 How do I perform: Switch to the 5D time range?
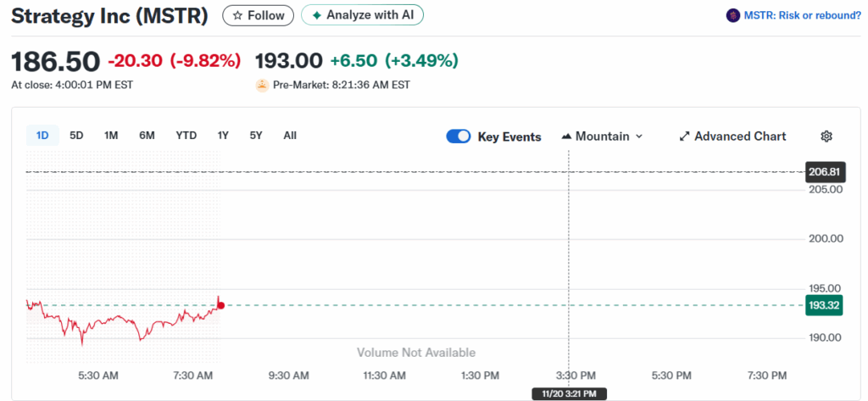pyautogui.click(x=76, y=135)
